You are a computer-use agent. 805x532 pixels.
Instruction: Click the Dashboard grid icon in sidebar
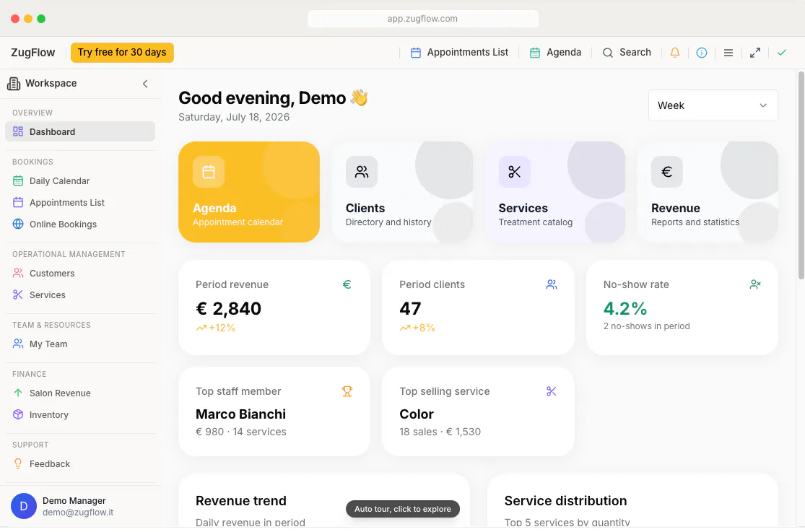(18, 131)
